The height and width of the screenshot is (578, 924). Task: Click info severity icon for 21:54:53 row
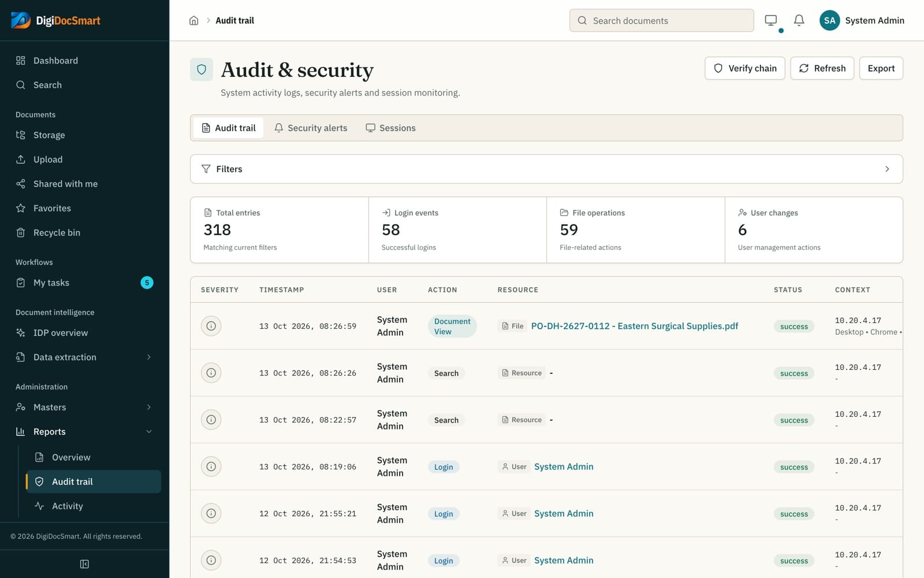pos(211,560)
